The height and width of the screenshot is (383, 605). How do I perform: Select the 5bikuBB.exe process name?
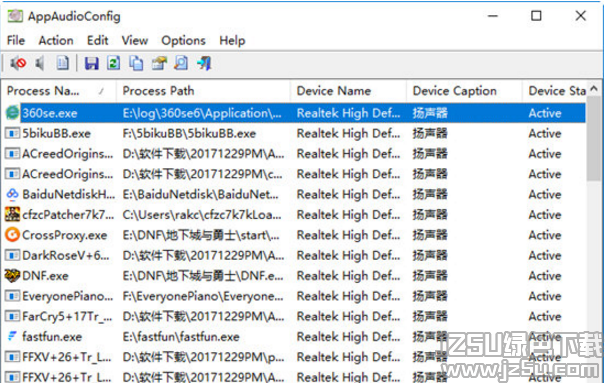tap(56, 133)
